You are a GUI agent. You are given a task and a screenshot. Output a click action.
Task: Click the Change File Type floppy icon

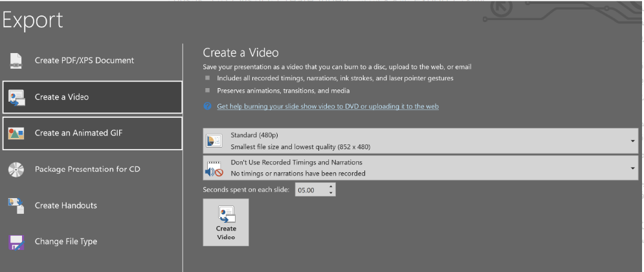[x=16, y=242]
